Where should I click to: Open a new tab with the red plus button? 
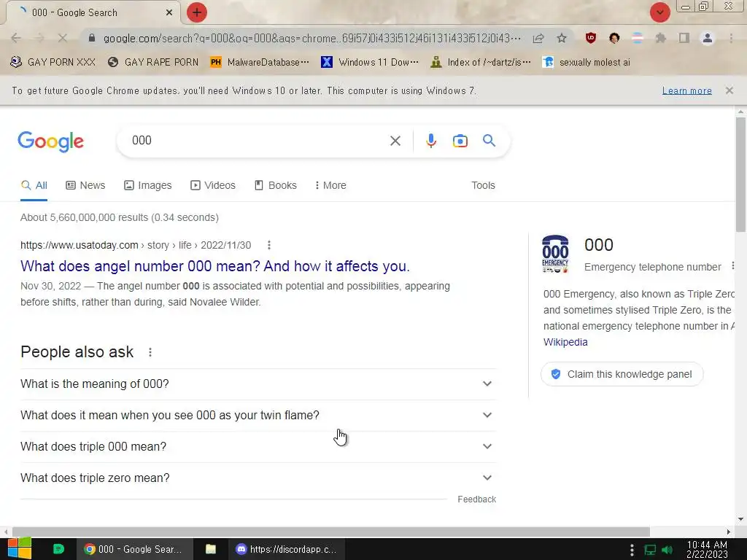(197, 12)
